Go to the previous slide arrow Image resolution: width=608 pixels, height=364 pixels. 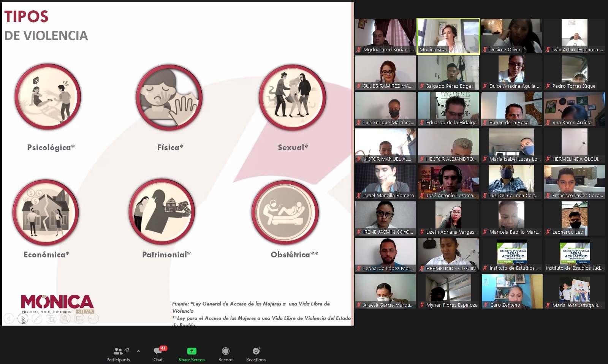coord(9,318)
